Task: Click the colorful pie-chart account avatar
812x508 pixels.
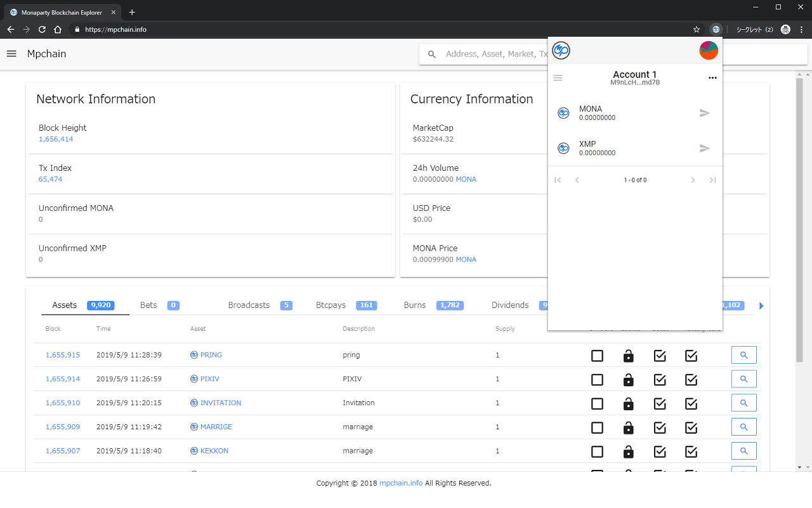Action: pyautogui.click(x=708, y=50)
